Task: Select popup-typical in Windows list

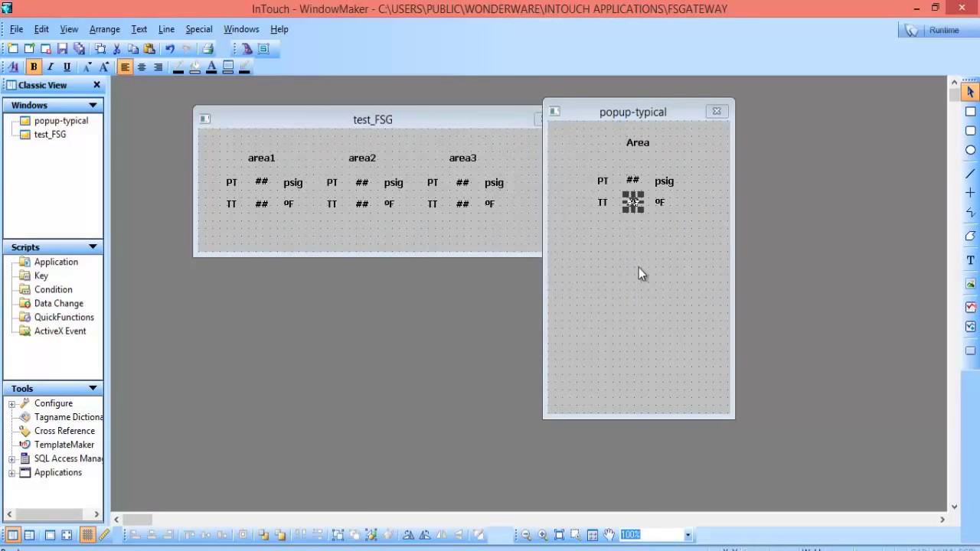Action: click(60, 120)
